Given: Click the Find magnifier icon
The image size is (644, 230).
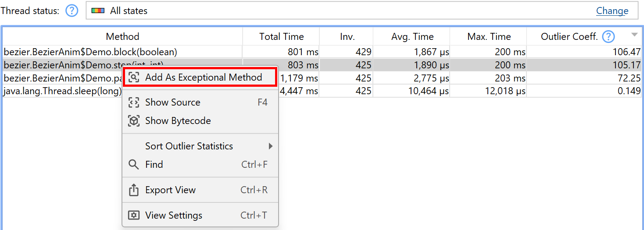Looking at the screenshot, I should coord(133,165).
